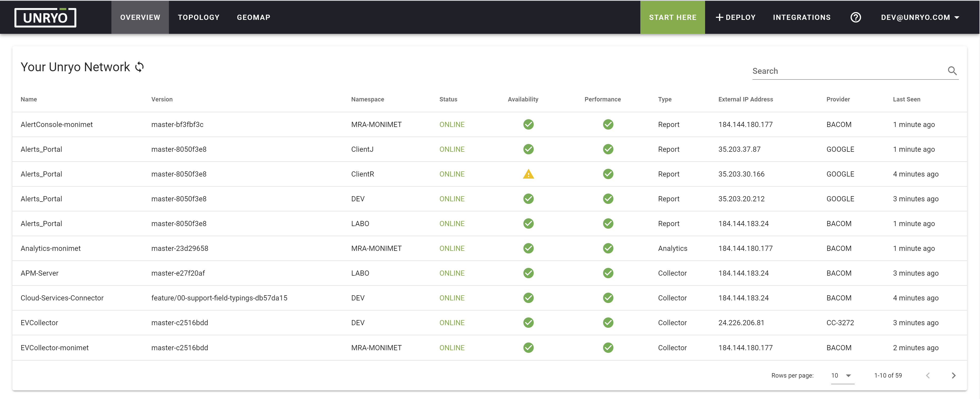This screenshot has height=399, width=980.
Task: Click performance checkmark for ClientJ Alerts_Portal
Action: click(x=608, y=149)
